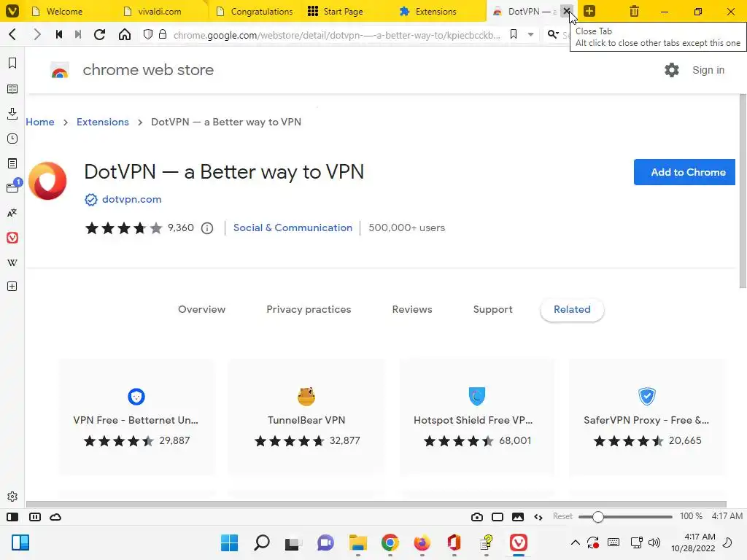
Task: Expand the address bar history dropdown
Action: [531, 34]
